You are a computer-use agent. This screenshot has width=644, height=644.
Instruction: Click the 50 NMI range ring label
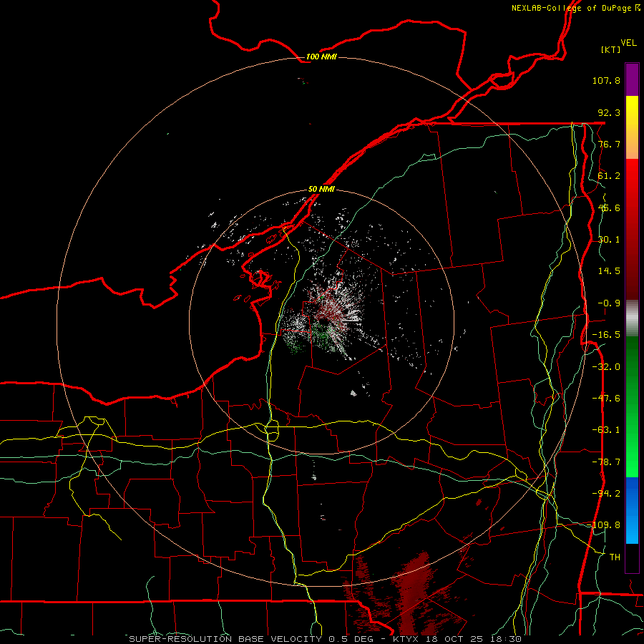pyautogui.click(x=321, y=190)
